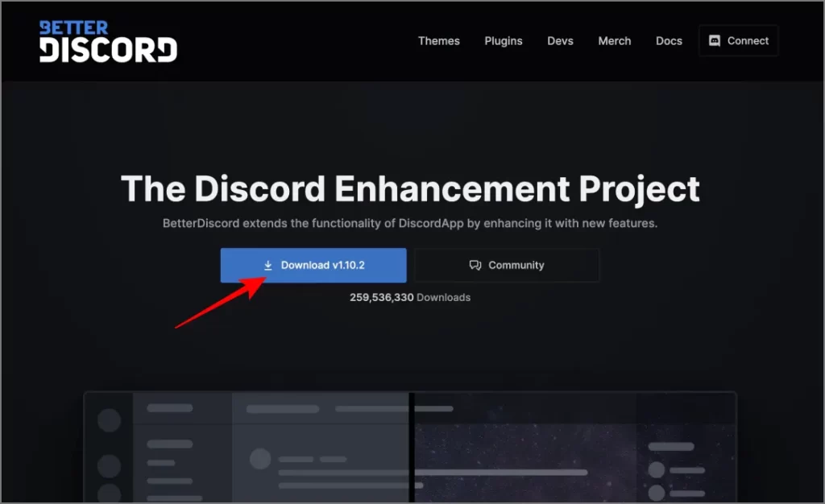This screenshot has width=825, height=504.
Task: Go to the Plugins section
Action: tap(503, 41)
